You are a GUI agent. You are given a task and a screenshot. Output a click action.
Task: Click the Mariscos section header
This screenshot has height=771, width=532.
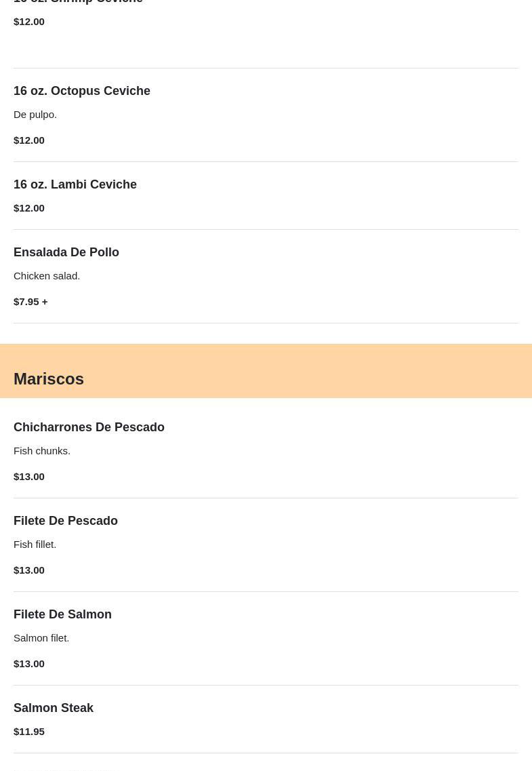(49, 378)
